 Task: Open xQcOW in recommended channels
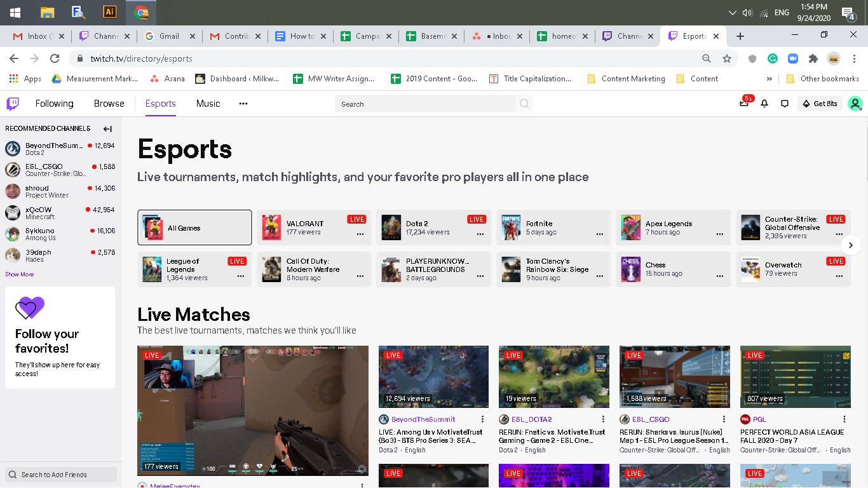tap(60, 213)
